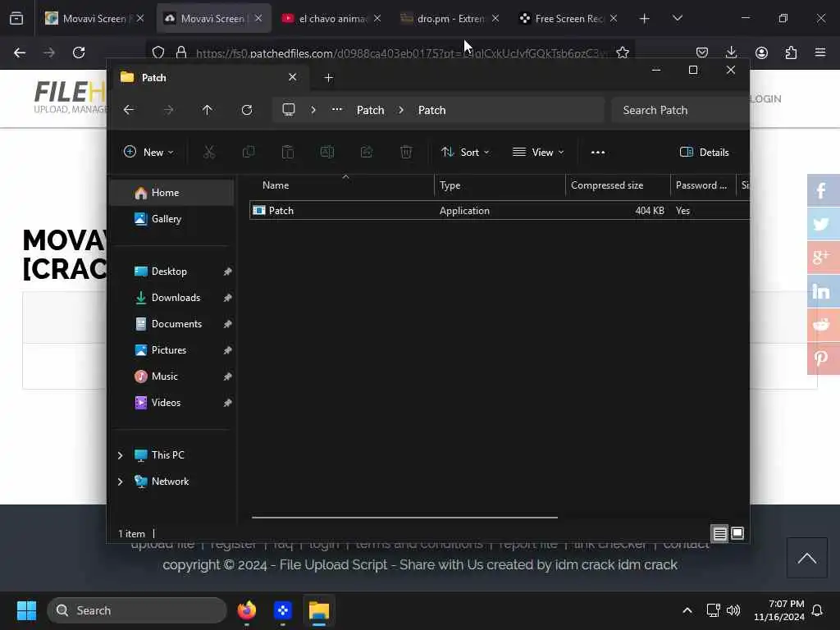Image resolution: width=840 pixels, height=630 pixels.
Task: Add a new File Explorer tab
Action: pos(329,78)
